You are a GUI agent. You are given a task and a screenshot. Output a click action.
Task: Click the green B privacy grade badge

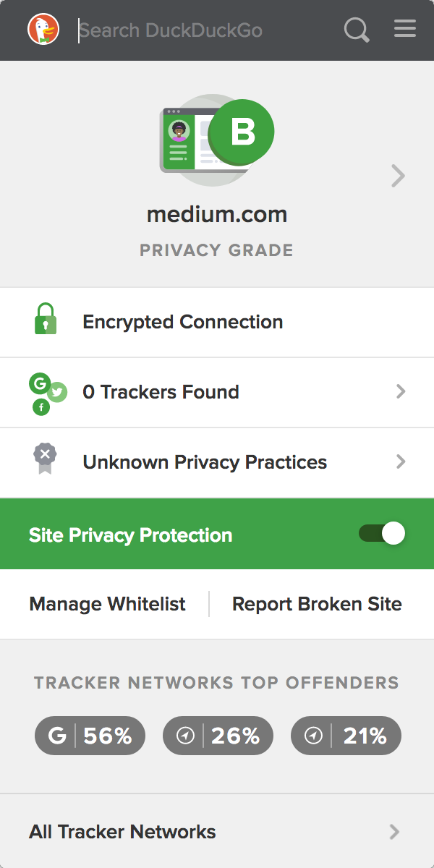242,132
